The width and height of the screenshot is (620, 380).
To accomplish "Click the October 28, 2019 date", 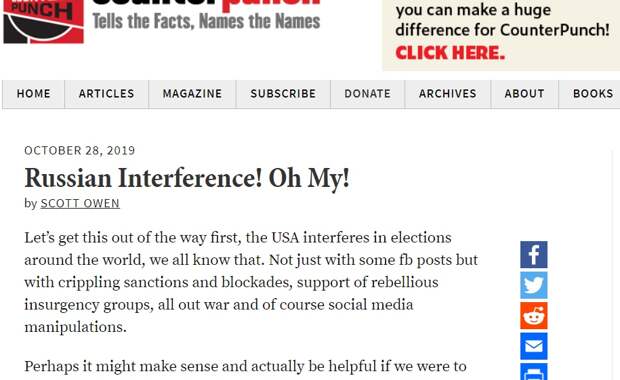I will pos(80,151).
